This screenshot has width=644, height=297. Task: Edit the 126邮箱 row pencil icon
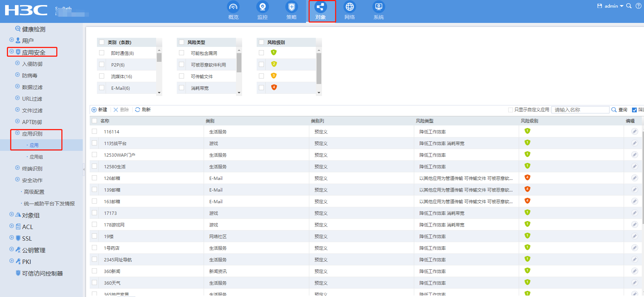point(635,178)
